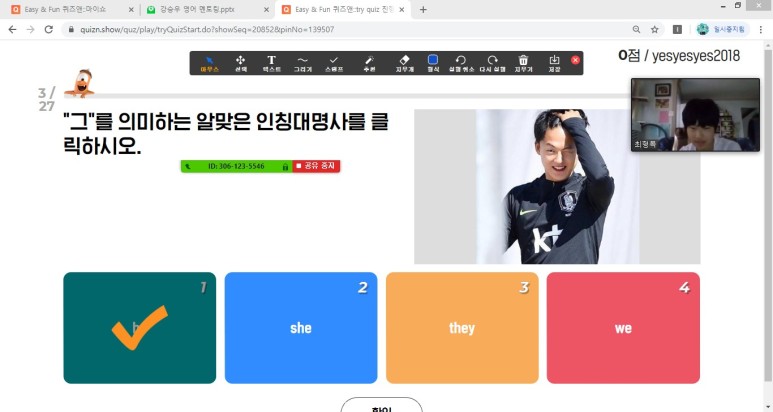The height and width of the screenshot is (412, 773).
Task: Click the orange one-eyed mascot character
Action: pyautogui.click(x=79, y=83)
